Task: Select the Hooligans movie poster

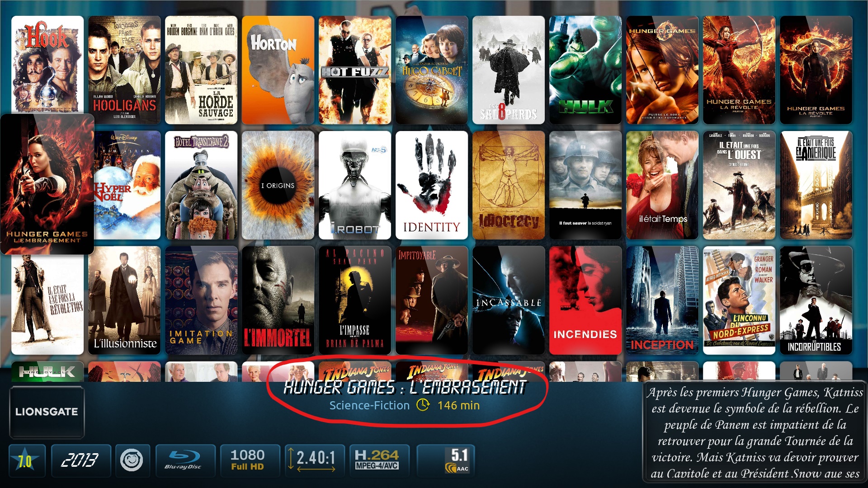Action: click(x=124, y=70)
